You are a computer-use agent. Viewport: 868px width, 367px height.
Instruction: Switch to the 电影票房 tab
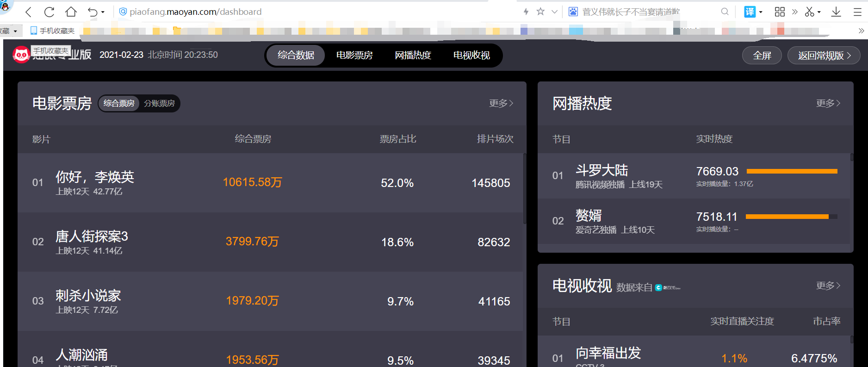coord(354,55)
